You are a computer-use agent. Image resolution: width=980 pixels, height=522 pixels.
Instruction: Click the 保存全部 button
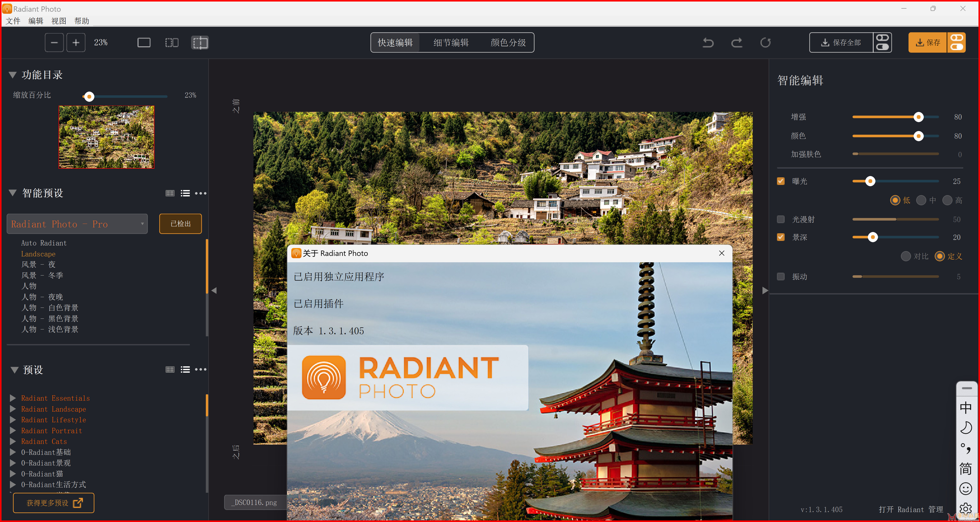(x=841, y=42)
